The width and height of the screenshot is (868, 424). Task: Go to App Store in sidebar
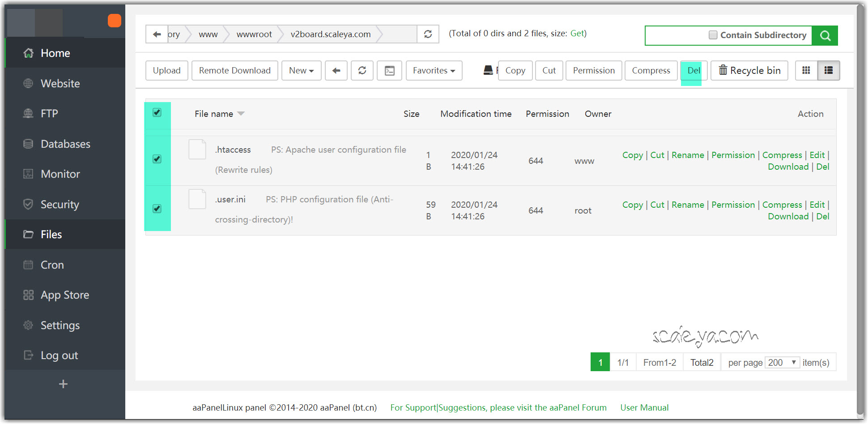coord(65,295)
